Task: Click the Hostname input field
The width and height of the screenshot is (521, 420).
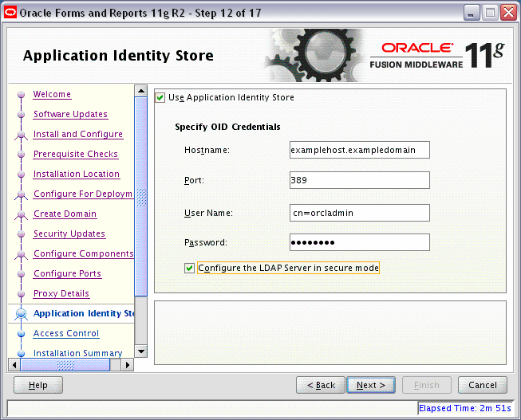Action: coord(360,150)
